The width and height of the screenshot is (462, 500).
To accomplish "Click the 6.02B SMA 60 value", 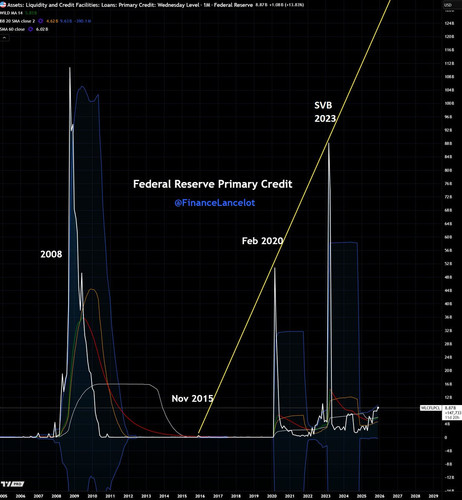I will (42, 29).
